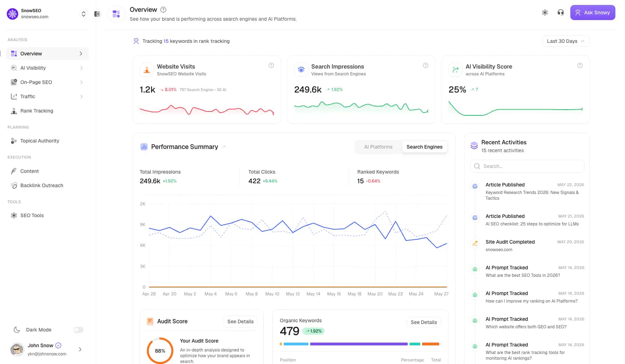This screenshot has width=625, height=364.
Task: Click the blue segment of keywords bar
Action: pyautogui.click(x=296, y=344)
